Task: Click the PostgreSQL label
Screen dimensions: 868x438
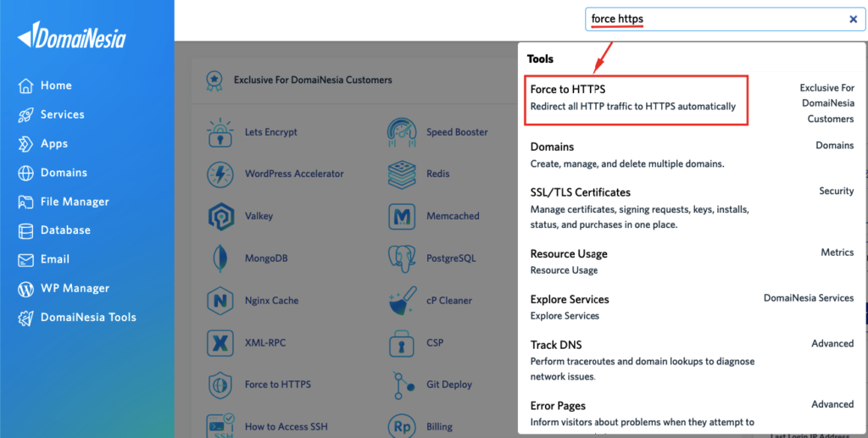Action: coord(451,258)
